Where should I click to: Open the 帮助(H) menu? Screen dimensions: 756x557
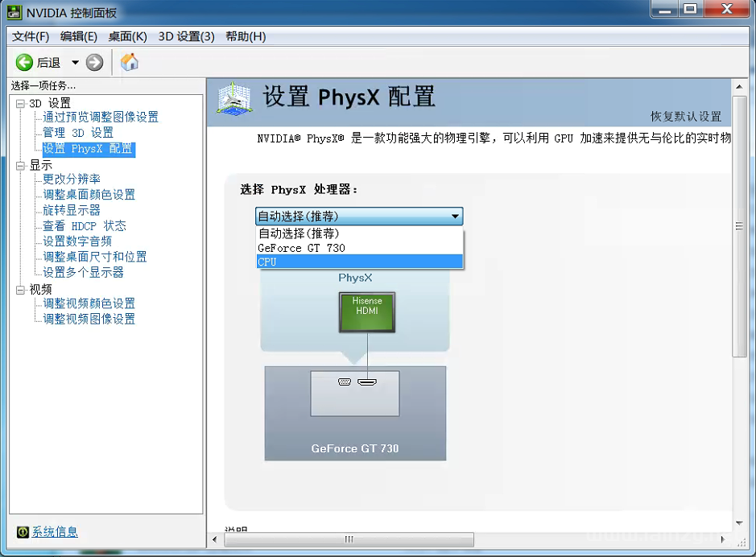pos(246,36)
